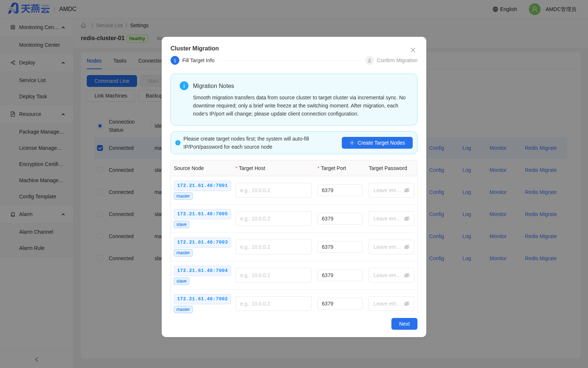Click the Service List breadcrumb link

pos(110,25)
